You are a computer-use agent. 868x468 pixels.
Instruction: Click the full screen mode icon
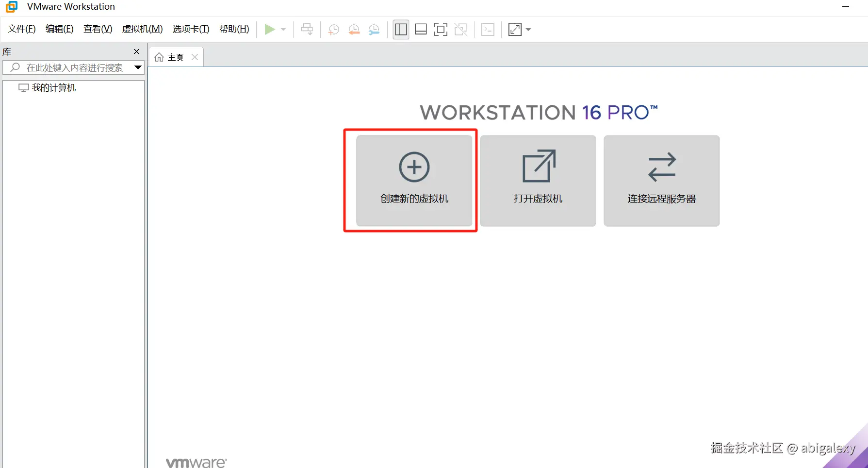(441, 30)
